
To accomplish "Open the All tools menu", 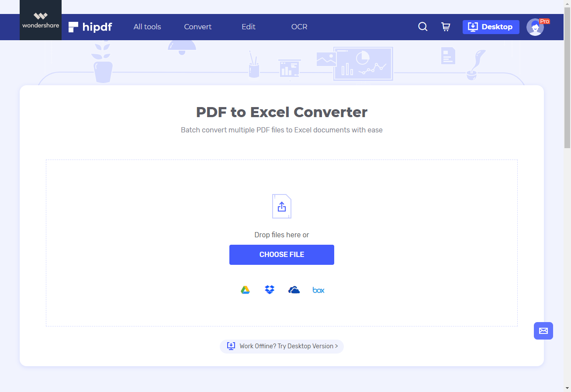I will click(x=147, y=27).
